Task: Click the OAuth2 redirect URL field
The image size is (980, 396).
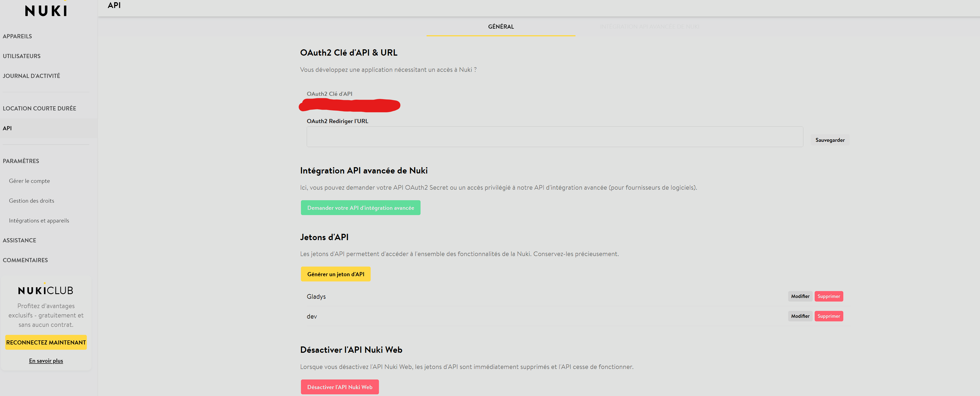Action: pyautogui.click(x=555, y=137)
